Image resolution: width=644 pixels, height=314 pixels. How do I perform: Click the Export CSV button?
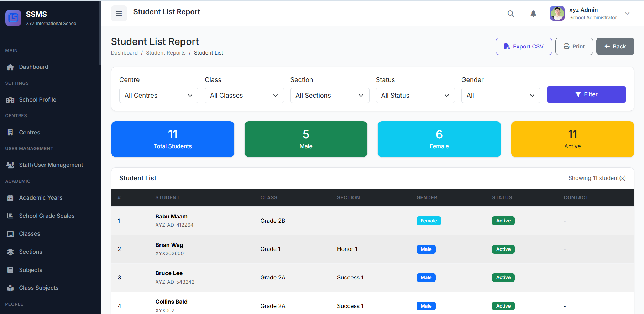pyautogui.click(x=524, y=46)
